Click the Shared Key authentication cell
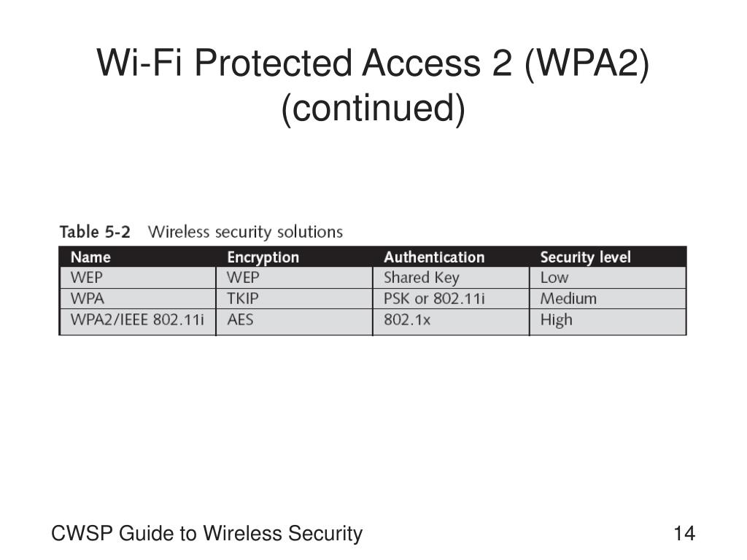Viewport: 747px width, 560px height. (x=451, y=278)
